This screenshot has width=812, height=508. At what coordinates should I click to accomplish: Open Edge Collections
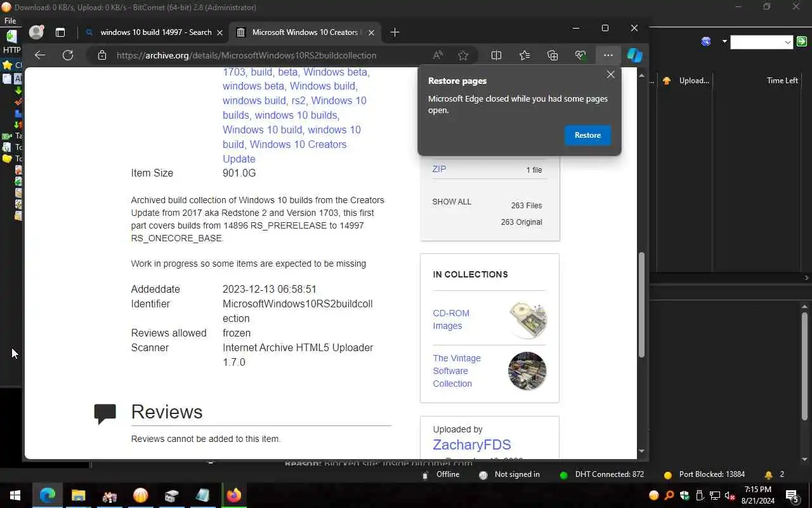tap(553, 55)
